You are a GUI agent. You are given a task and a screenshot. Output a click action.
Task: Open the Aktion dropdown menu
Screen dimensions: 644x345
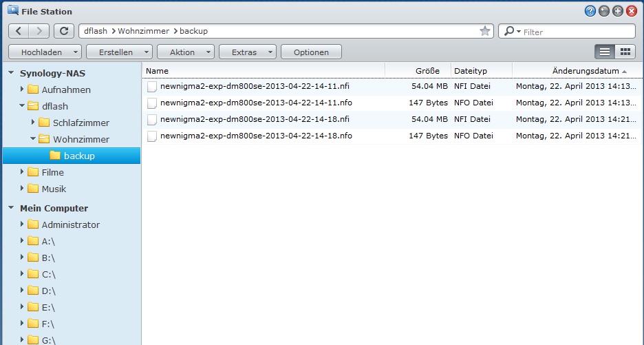coord(186,52)
